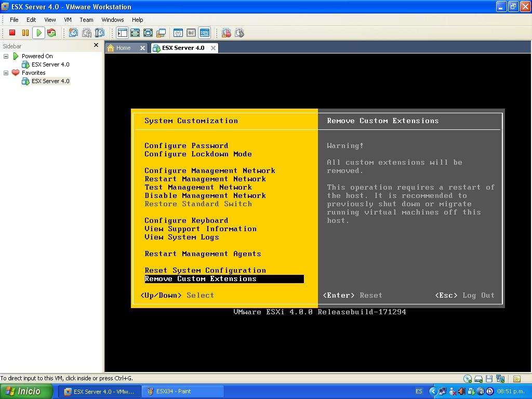The image size is (532, 399).
Task: Take a snapshot using the clock-star icon
Action: pos(73,33)
